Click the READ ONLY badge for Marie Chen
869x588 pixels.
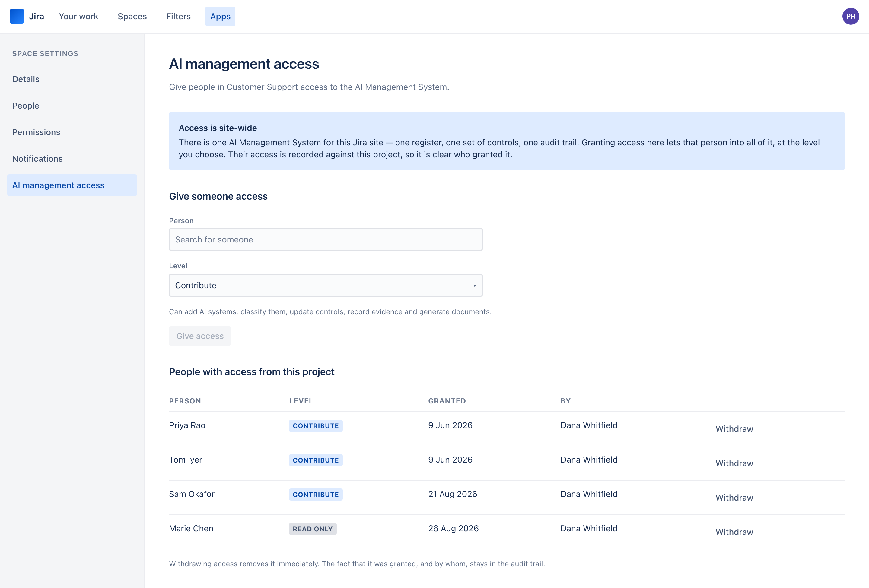click(x=313, y=529)
